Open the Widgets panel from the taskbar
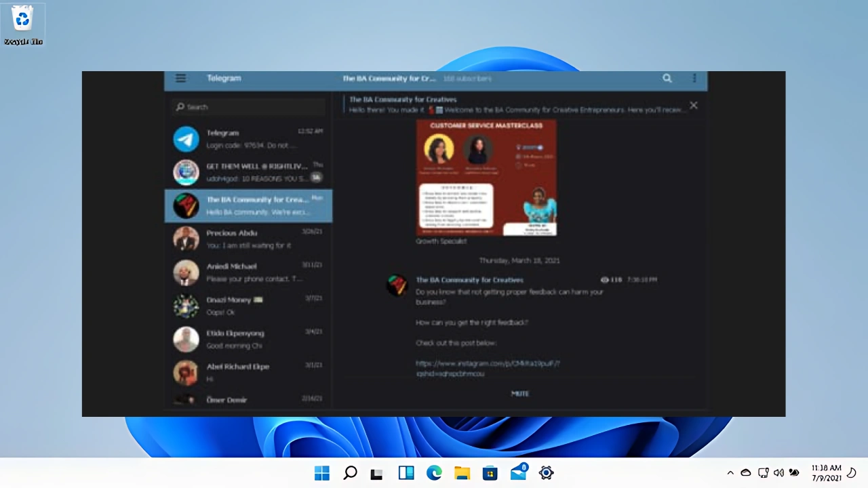The image size is (868, 488). 406,473
